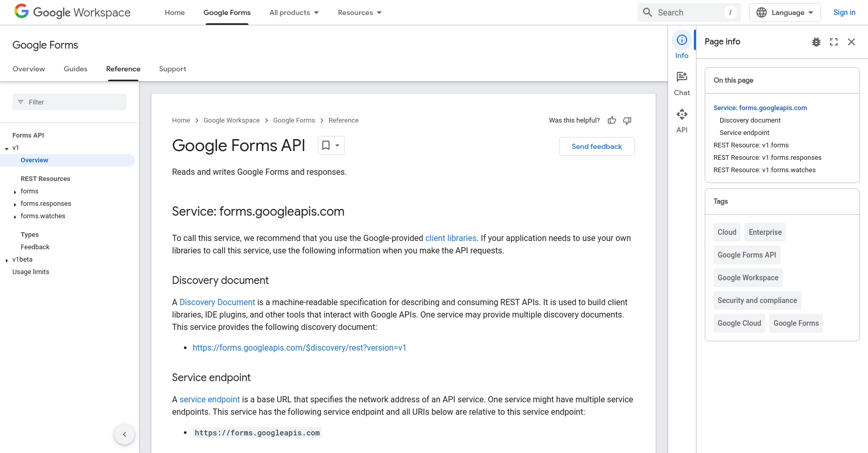Click the Search input field

point(689,12)
